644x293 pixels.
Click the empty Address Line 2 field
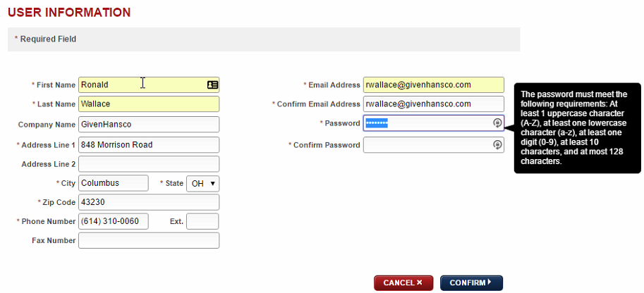tap(149, 164)
